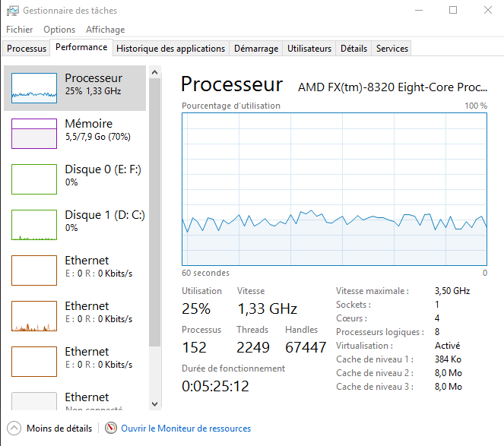This screenshot has height=446, width=504.
Task: Click the large Processeur heading
Action: (232, 84)
